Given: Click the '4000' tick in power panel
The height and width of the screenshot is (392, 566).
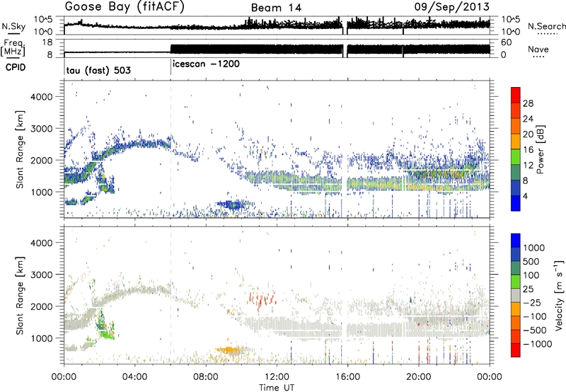Looking at the screenshot, I should 41,97.
